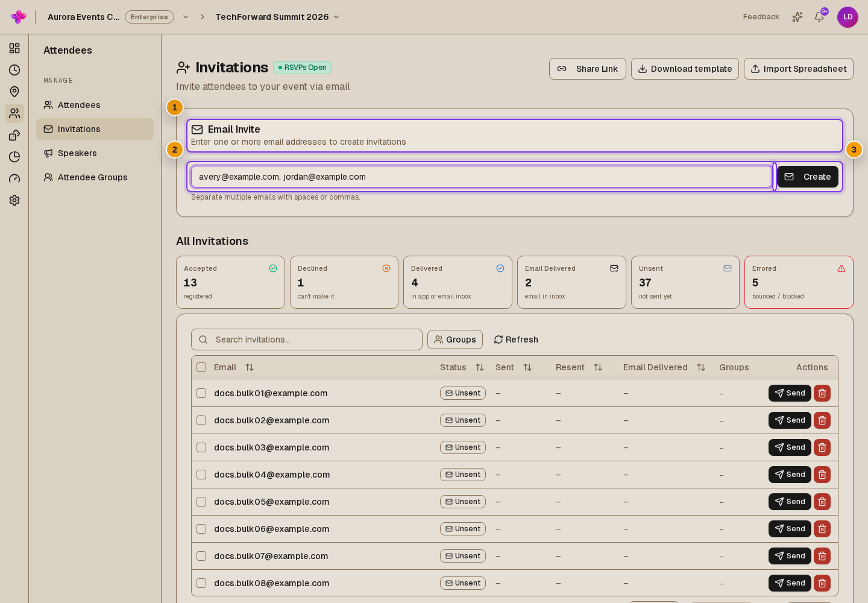868x603 pixels.
Task: Click the sparkles AI assistant icon
Action: [797, 17]
